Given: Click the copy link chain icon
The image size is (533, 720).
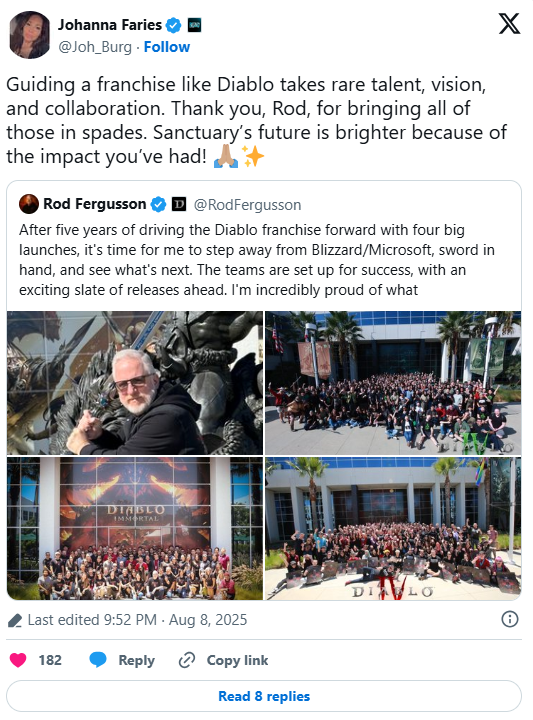Looking at the screenshot, I should pos(187,660).
